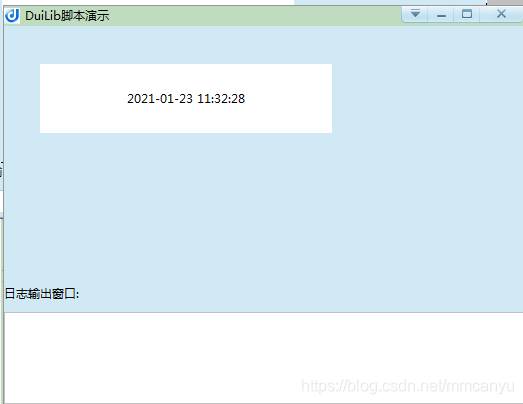Click the 2021-01-23 11:32:28 timestamp text

point(186,99)
